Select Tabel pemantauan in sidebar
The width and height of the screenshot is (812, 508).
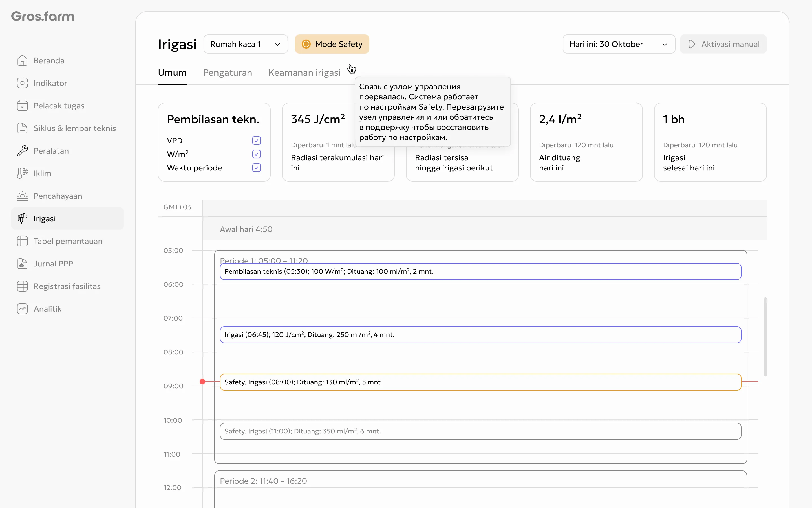(x=67, y=241)
